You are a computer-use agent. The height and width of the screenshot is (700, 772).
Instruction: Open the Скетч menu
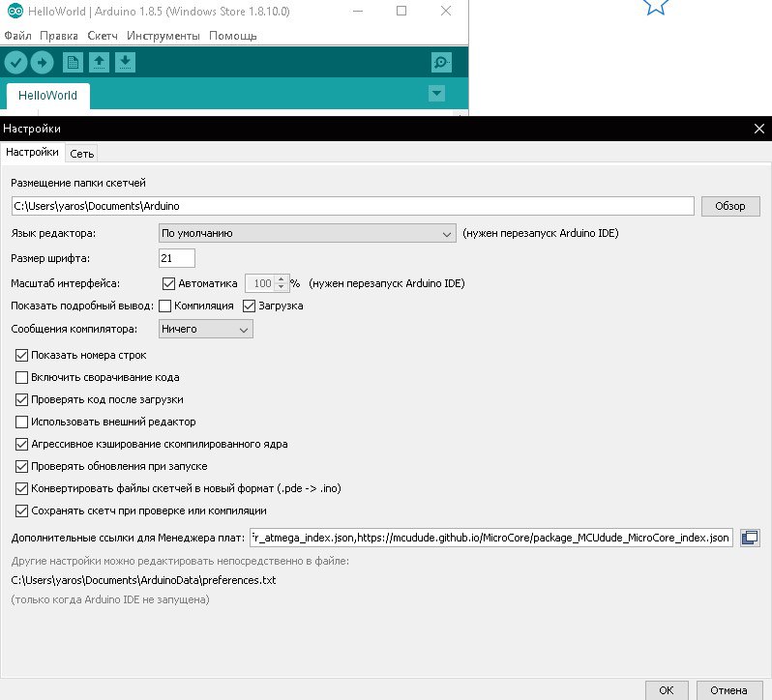(103, 36)
